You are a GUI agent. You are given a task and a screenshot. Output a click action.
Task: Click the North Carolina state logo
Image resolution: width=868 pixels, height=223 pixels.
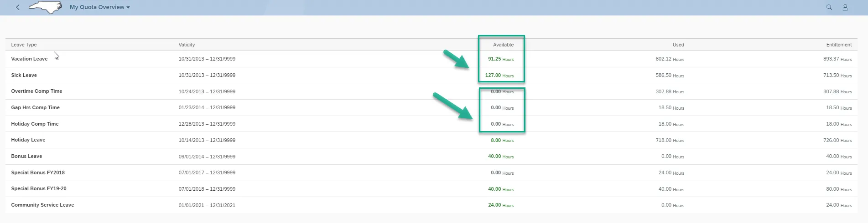pos(45,7)
